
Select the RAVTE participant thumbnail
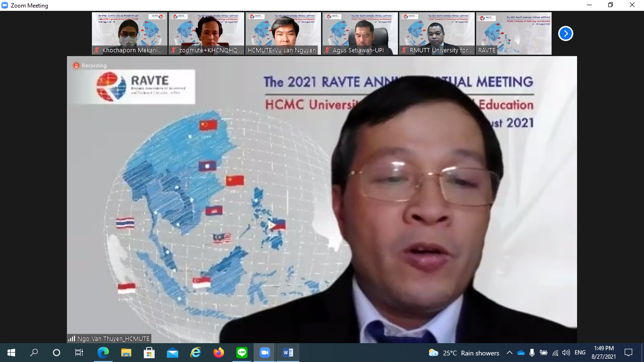(x=514, y=33)
